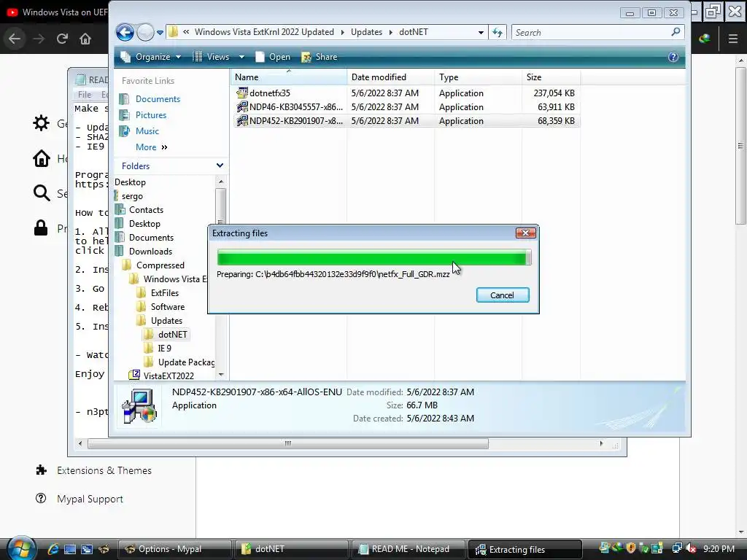The height and width of the screenshot is (560, 747).
Task: Select ExtFiles folder in tree
Action: tap(165, 293)
